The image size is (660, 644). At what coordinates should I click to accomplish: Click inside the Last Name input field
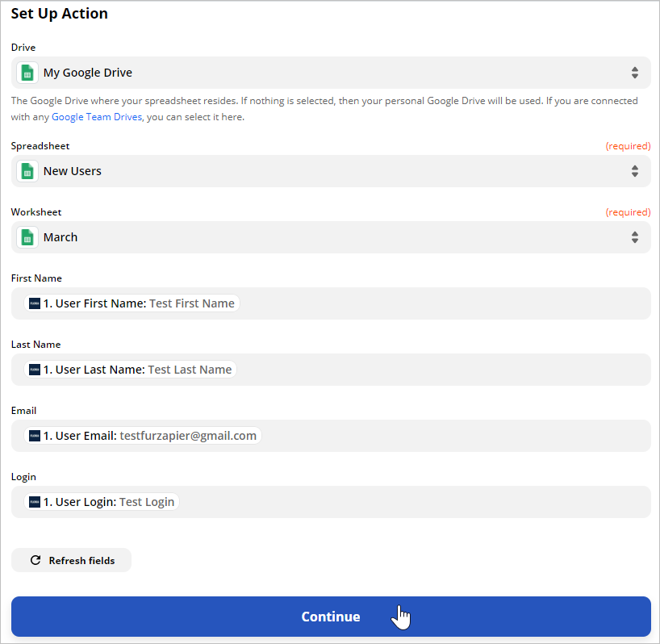click(442, 370)
